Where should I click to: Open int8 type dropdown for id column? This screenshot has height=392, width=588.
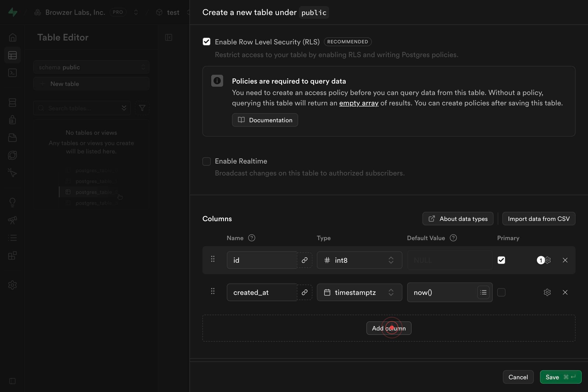[x=359, y=260]
